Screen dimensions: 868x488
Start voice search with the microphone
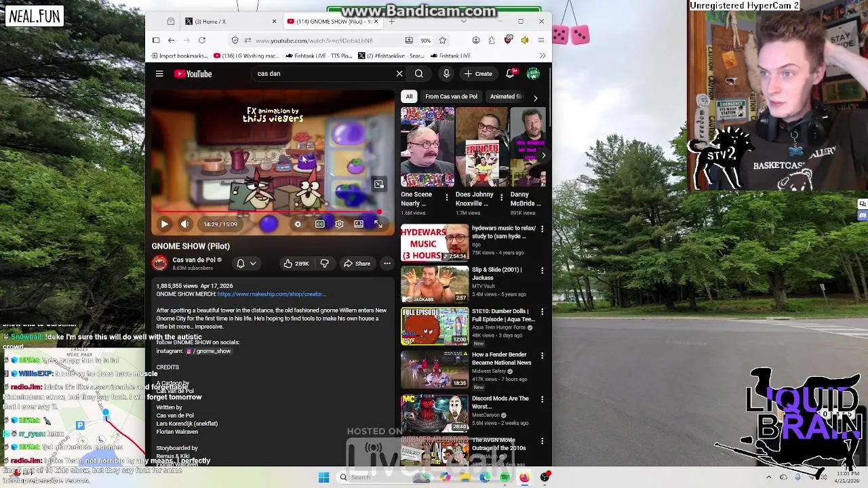click(446, 74)
